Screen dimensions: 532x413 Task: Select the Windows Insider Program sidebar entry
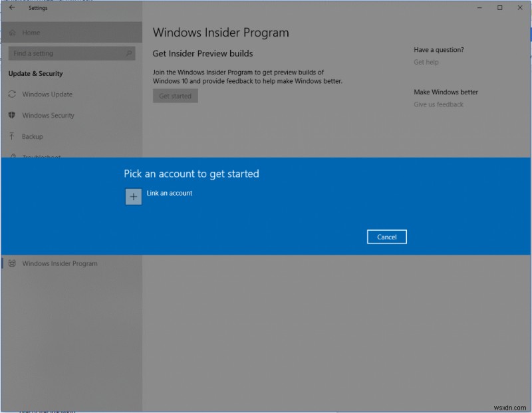click(60, 263)
